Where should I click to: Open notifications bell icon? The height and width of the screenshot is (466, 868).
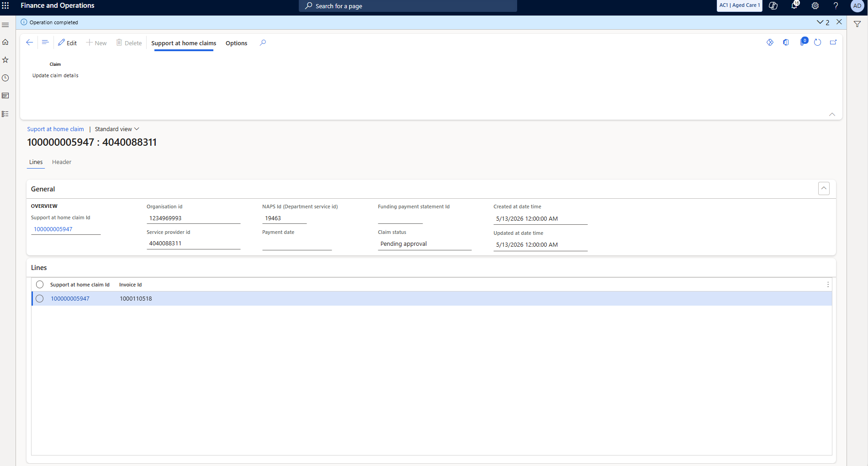[x=795, y=5]
